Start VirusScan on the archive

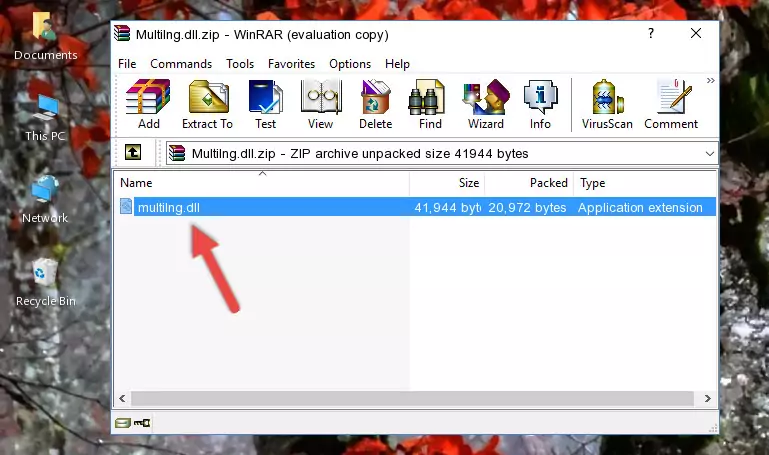[607, 104]
